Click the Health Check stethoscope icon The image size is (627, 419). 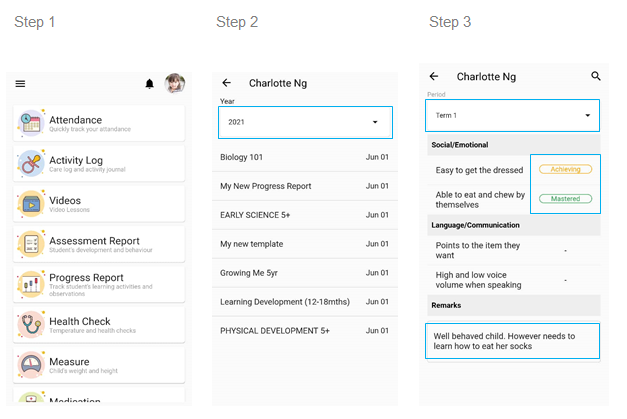[x=31, y=324]
